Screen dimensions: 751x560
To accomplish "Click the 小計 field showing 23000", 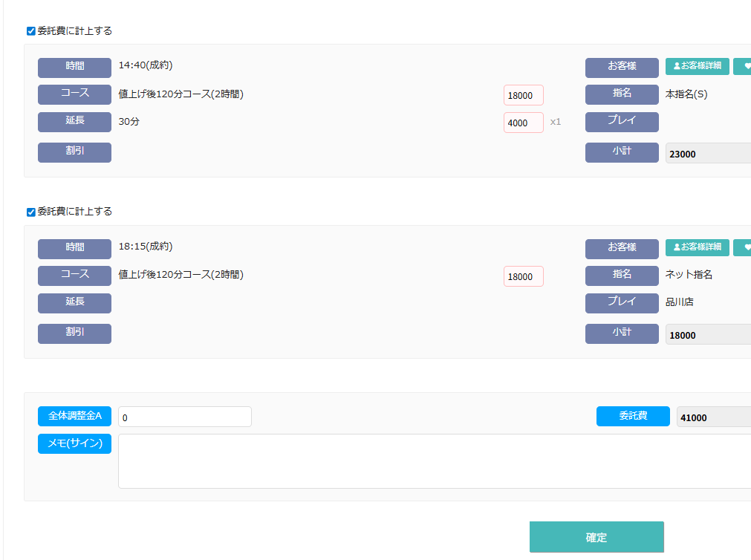I will 707,154.
